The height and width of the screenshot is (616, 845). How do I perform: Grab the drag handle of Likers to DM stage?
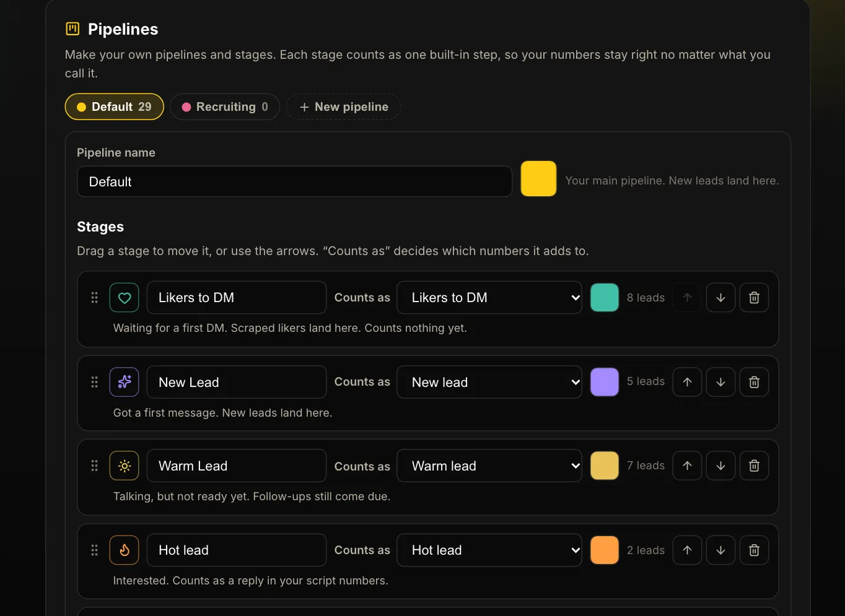(x=94, y=298)
